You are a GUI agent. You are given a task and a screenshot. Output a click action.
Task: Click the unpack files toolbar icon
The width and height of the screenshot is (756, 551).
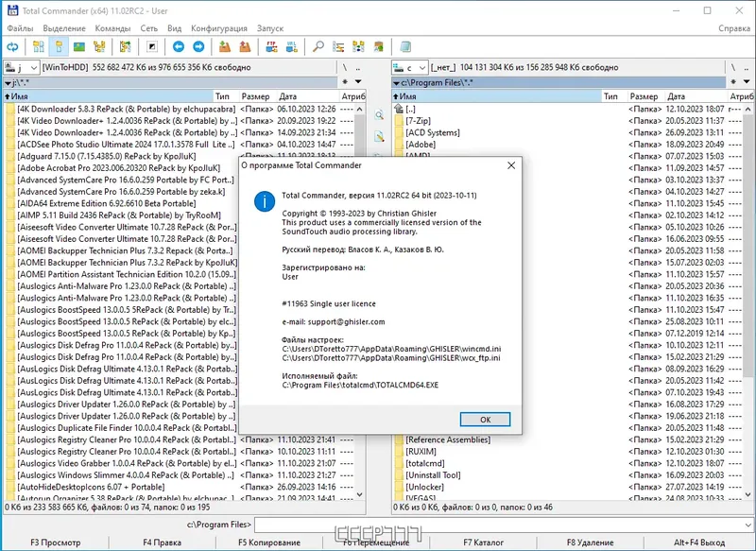pyautogui.click(x=245, y=46)
